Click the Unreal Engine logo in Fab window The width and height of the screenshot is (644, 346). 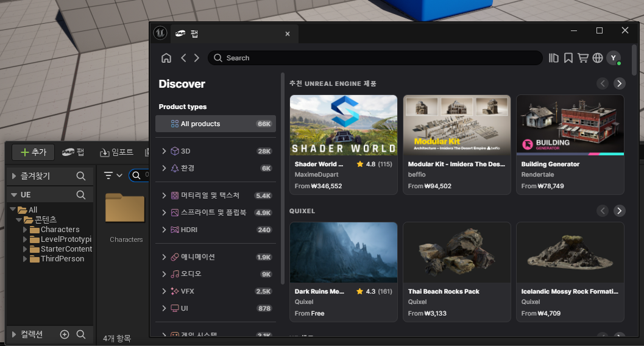point(160,33)
